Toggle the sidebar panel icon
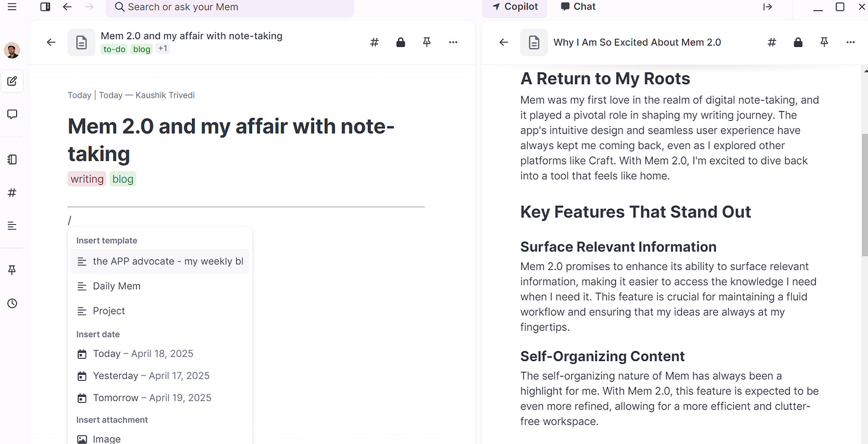The height and width of the screenshot is (444, 868). (x=45, y=7)
